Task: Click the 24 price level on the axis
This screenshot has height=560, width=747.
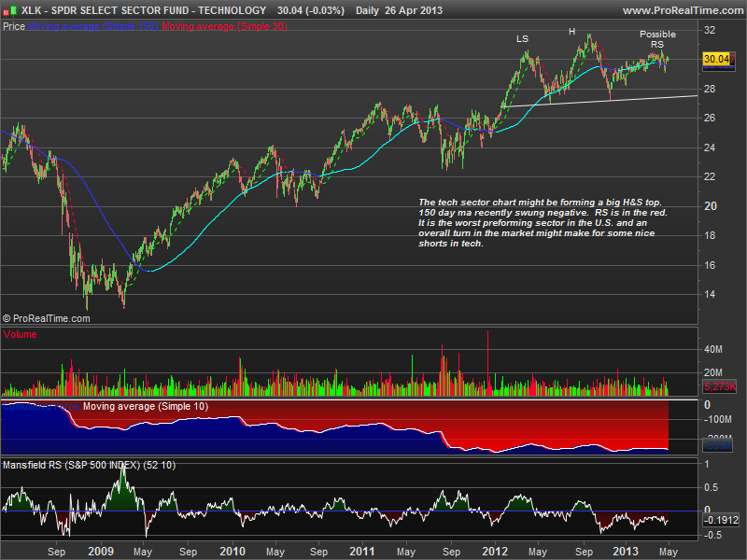Action: click(710, 147)
